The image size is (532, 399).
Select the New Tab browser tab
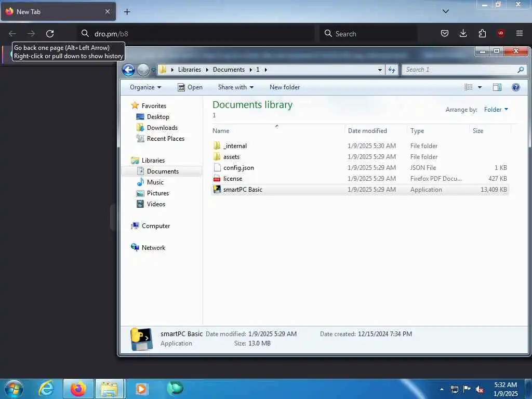(x=58, y=11)
